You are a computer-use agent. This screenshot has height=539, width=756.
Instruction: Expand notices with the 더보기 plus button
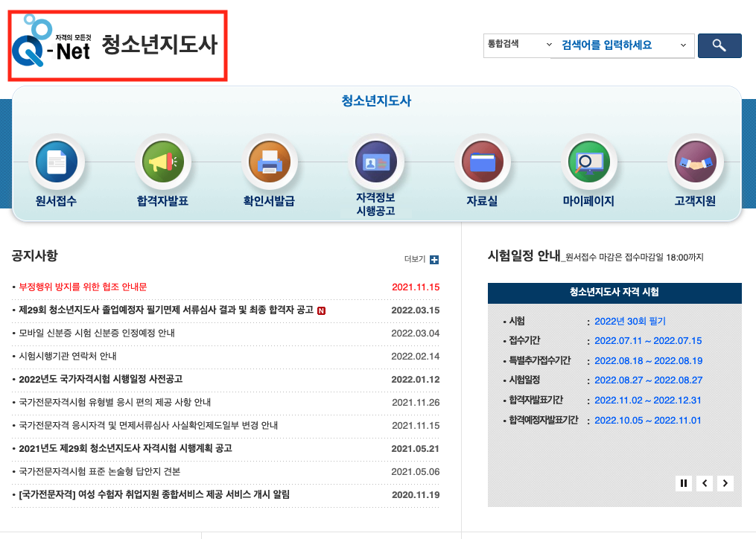[434, 258]
